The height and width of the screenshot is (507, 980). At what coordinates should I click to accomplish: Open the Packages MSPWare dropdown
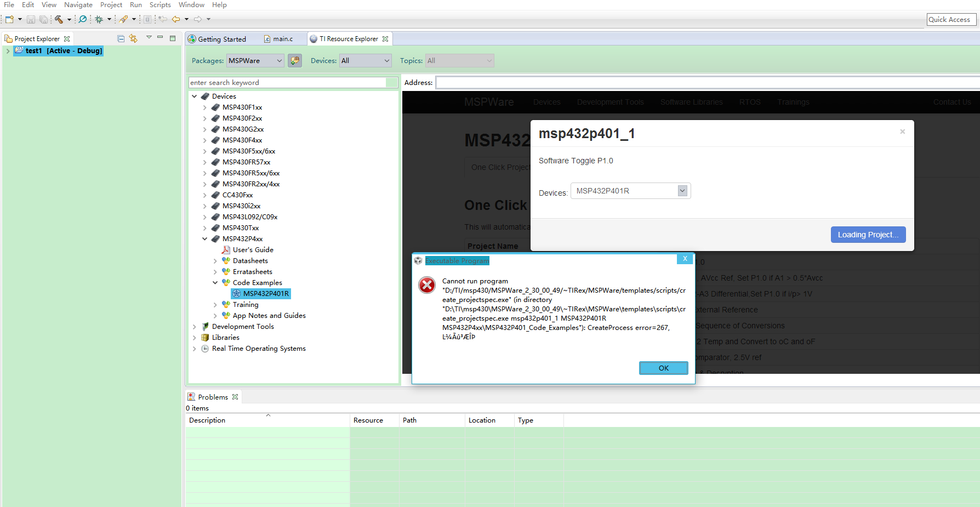[255, 60]
